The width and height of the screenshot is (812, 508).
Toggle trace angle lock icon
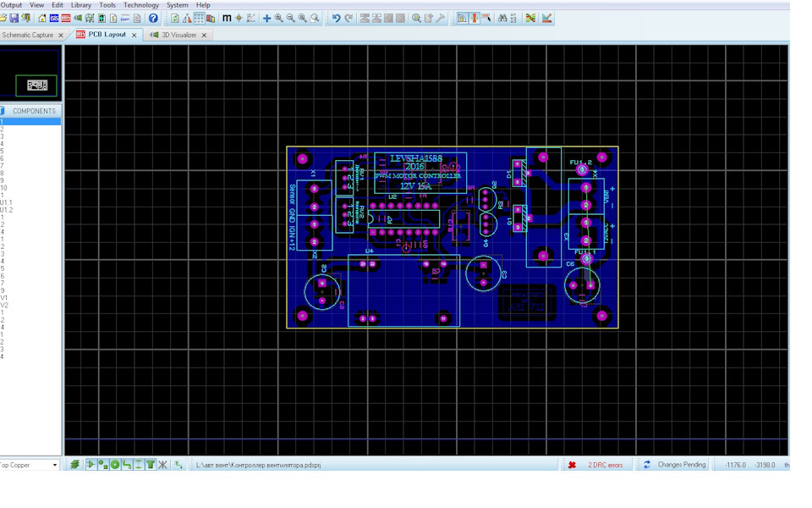[x=462, y=18]
